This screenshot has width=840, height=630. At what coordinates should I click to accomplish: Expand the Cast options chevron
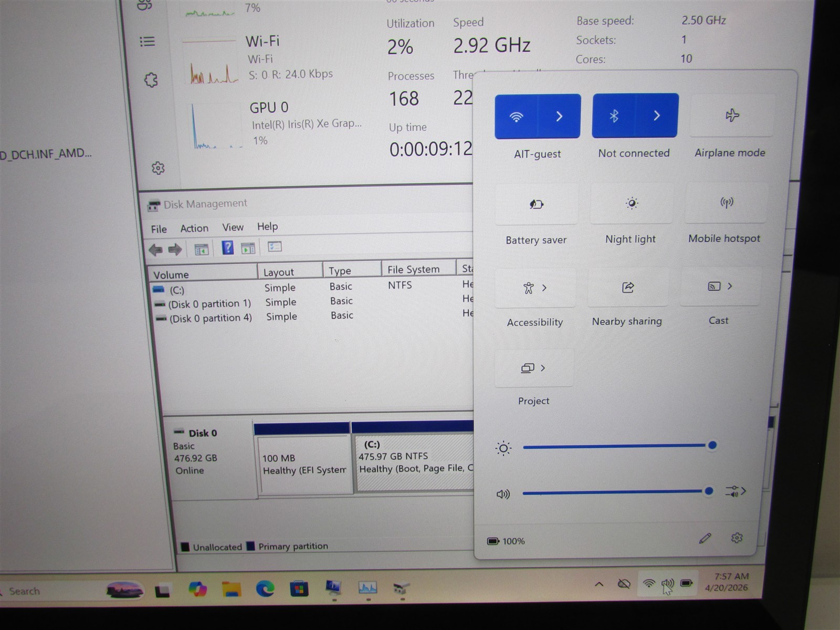click(x=730, y=286)
